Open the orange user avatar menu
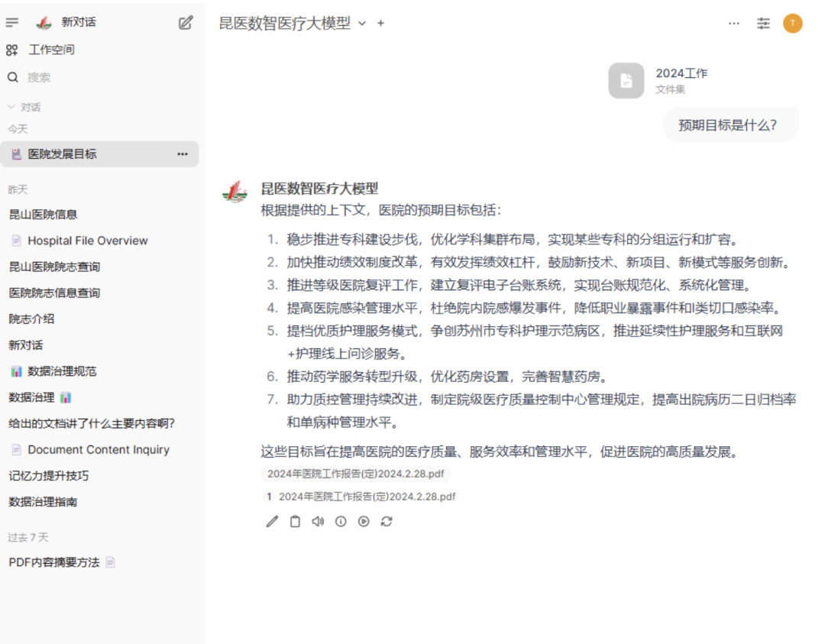The width and height of the screenshot is (825, 644). pos(792,23)
